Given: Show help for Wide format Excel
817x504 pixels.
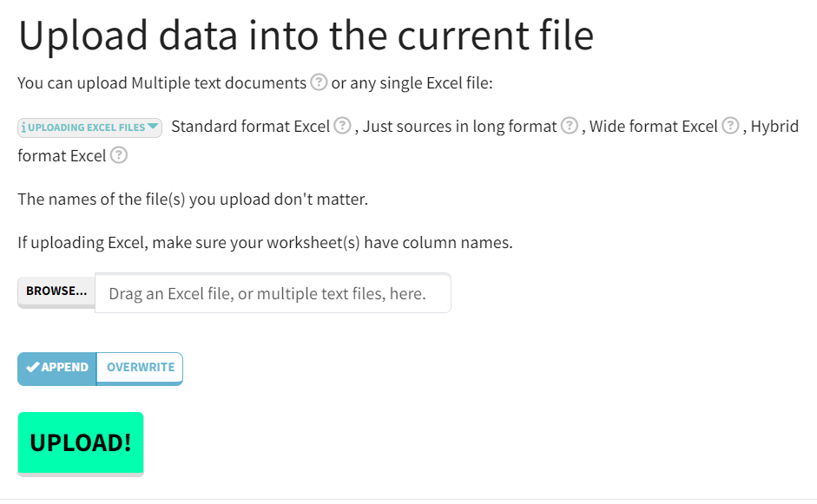Looking at the screenshot, I should coord(730,126).
